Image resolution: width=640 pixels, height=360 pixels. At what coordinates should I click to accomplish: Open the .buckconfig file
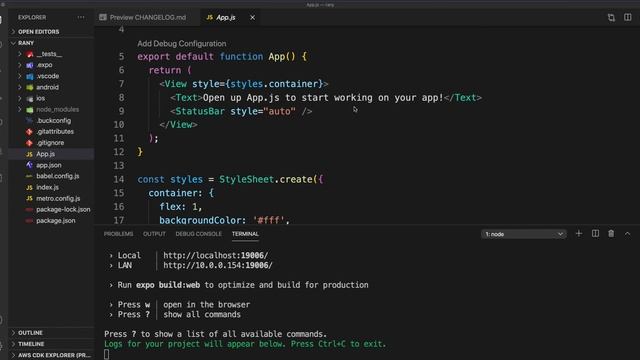53,120
